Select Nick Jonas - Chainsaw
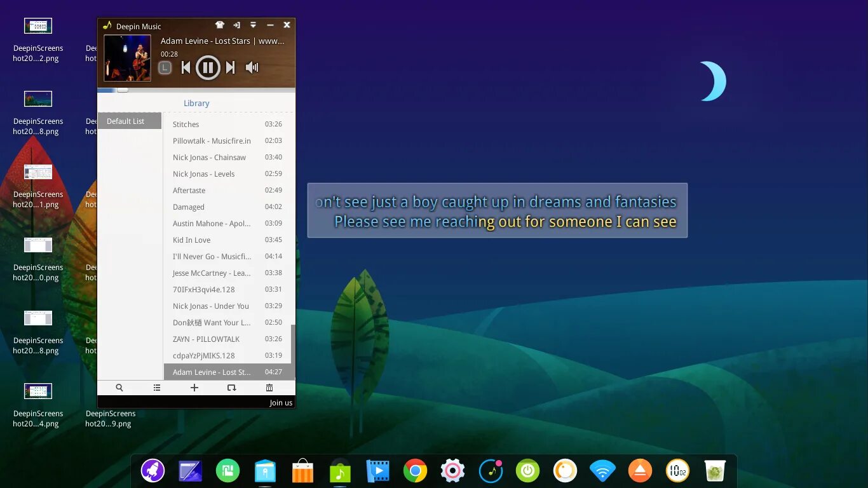 tap(227, 158)
